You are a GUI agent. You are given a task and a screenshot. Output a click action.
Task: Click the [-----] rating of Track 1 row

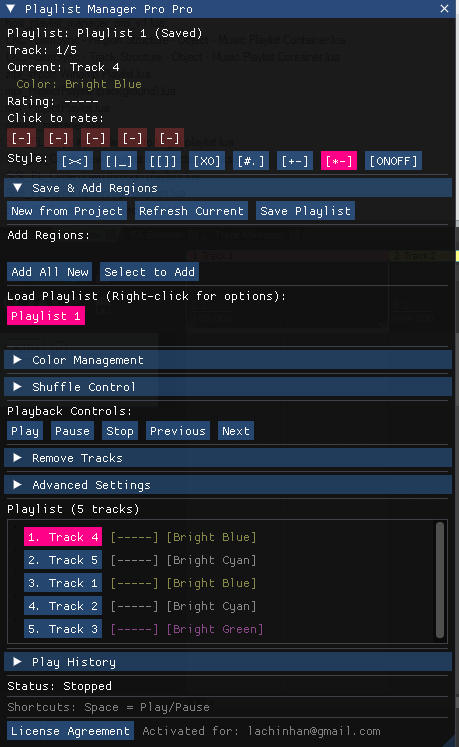pyautogui.click(x=134, y=583)
